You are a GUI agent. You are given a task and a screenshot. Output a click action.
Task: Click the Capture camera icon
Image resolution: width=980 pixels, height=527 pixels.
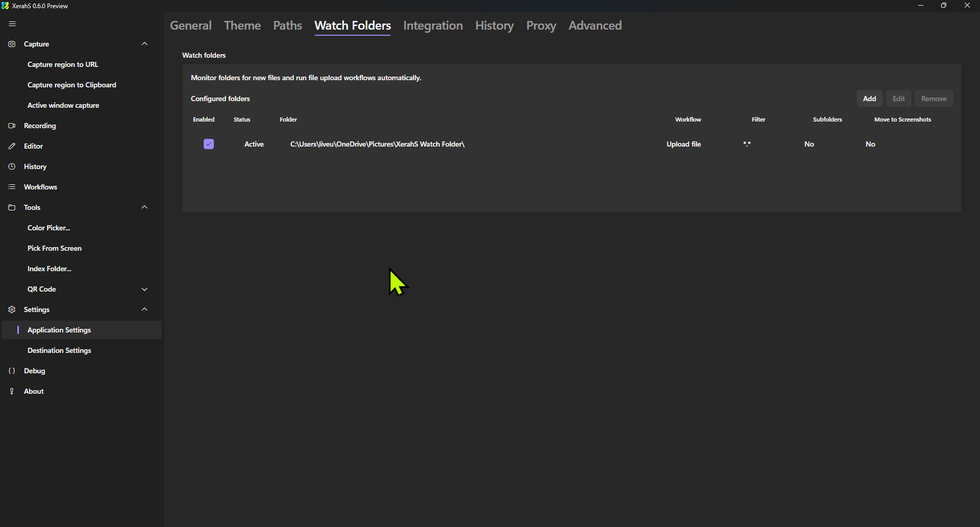click(12, 44)
